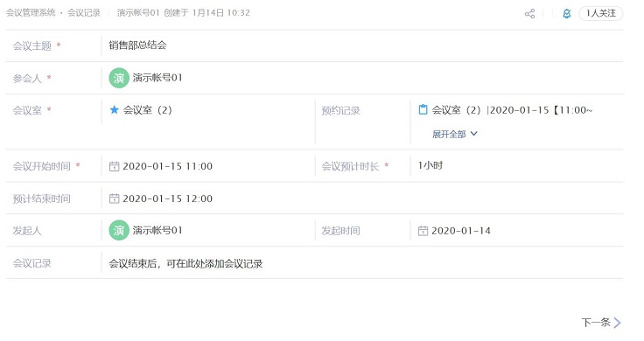Open 会议管理系统 breadcrumb link
Image resolution: width=644 pixels, height=341 pixels.
pos(31,13)
